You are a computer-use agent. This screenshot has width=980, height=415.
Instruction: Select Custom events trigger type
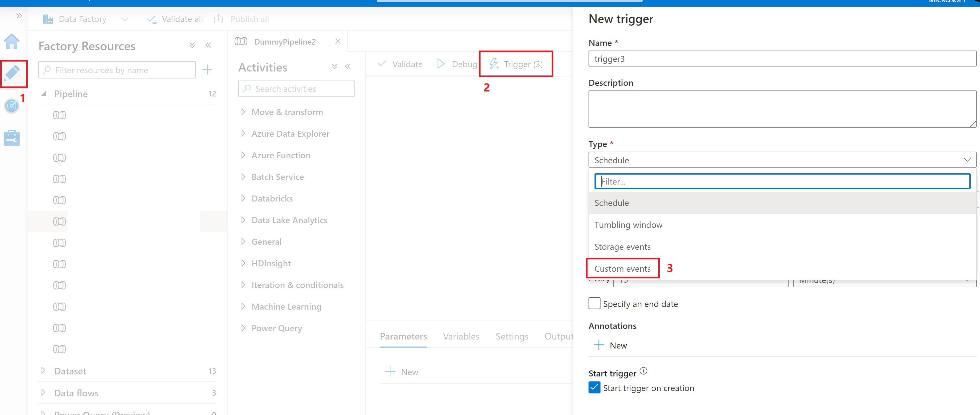point(622,268)
